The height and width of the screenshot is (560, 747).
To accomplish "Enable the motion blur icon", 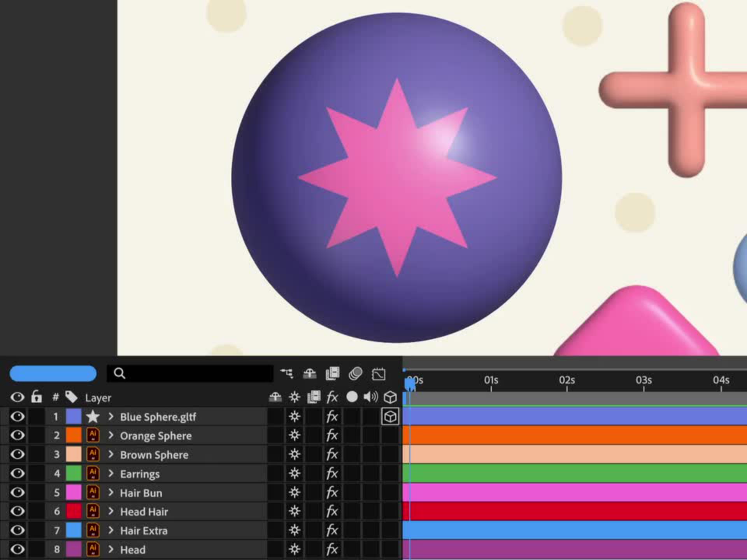I will 355,373.
